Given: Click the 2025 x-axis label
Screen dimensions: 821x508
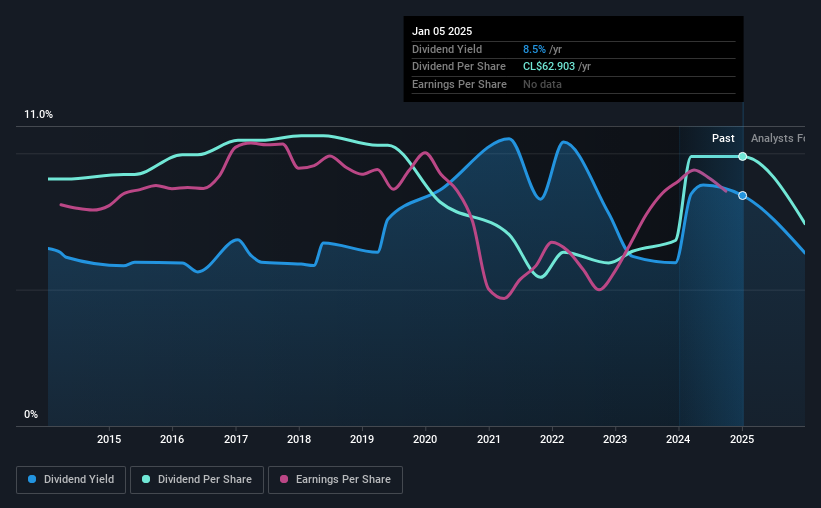Looking at the screenshot, I should coord(742,439).
